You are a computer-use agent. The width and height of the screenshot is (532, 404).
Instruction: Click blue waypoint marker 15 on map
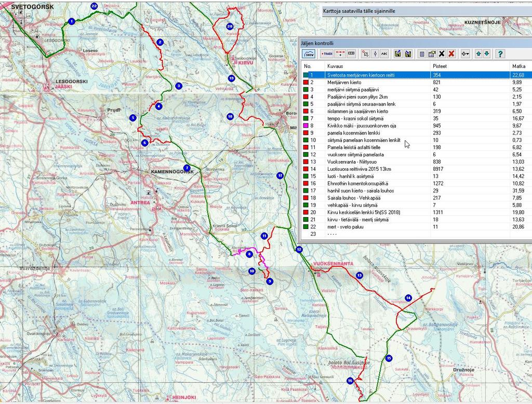[389, 358]
